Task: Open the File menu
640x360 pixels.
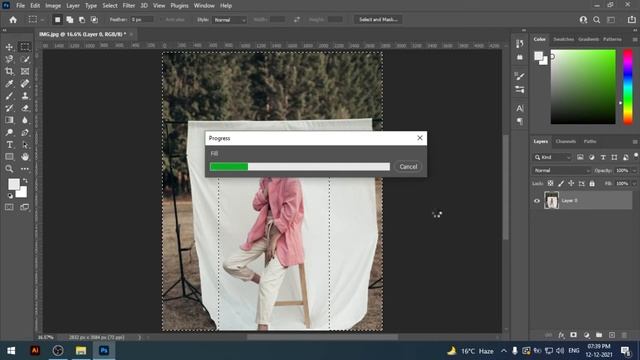Action: click(20, 6)
